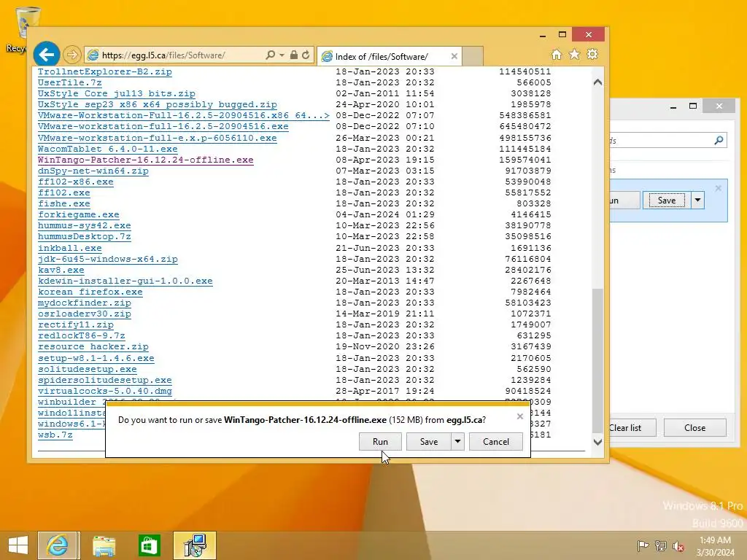Expand Save dropdown in the downloads window
The image size is (747, 560).
[697, 201]
